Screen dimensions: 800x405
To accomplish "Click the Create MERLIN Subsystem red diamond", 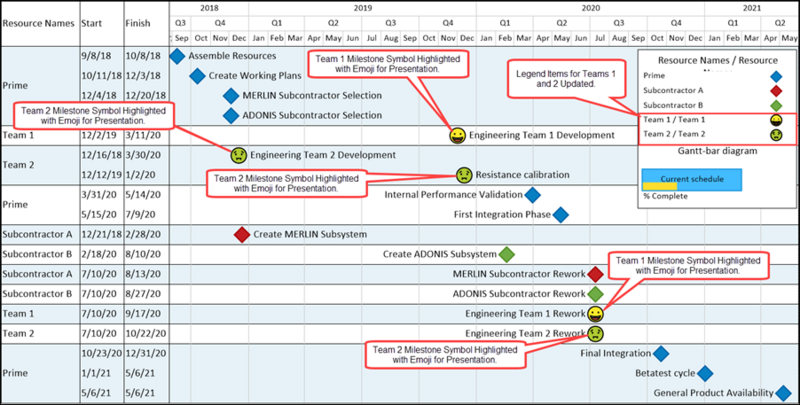I will click(x=242, y=235).
